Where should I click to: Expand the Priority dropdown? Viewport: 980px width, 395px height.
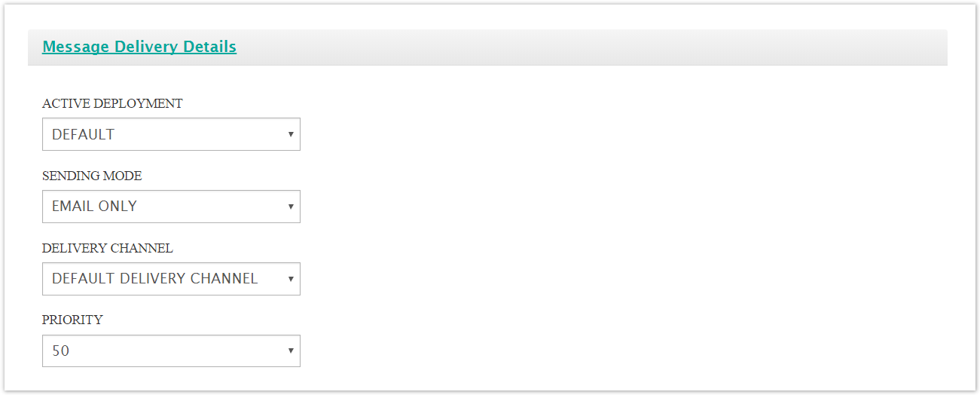(171, 351)
